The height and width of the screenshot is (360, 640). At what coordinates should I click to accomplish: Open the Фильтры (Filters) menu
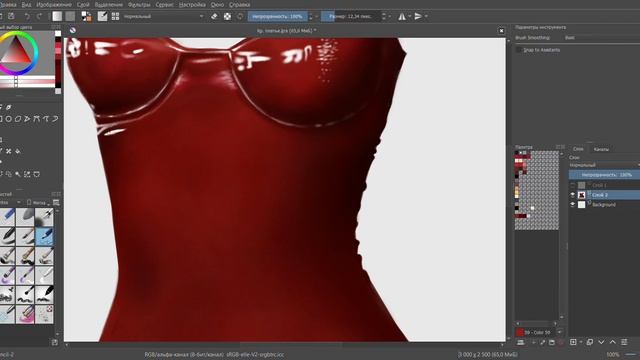coord(139,4)
